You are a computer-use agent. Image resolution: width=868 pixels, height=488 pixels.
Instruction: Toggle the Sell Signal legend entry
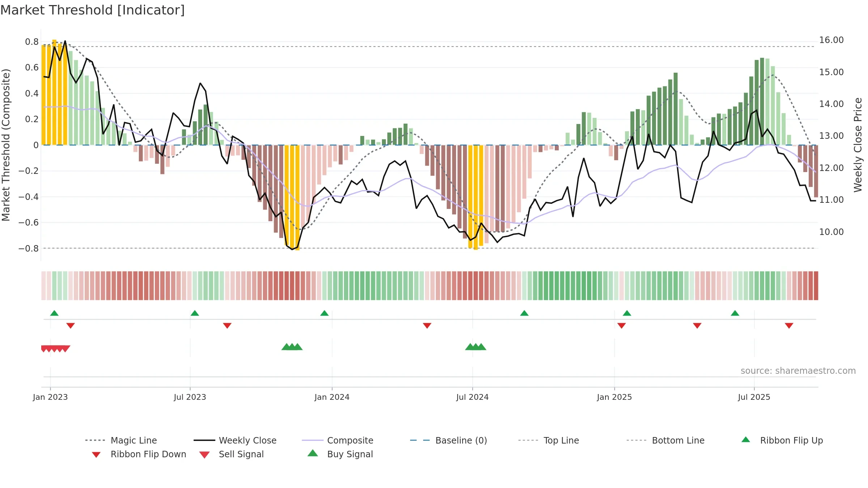[x=231, y=454]
